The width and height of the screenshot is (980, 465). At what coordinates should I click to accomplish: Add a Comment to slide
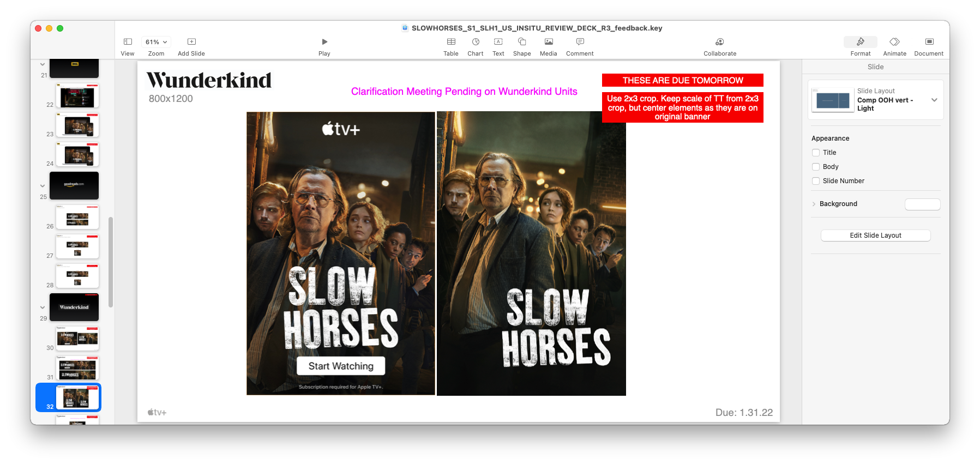tap(580, 42)
